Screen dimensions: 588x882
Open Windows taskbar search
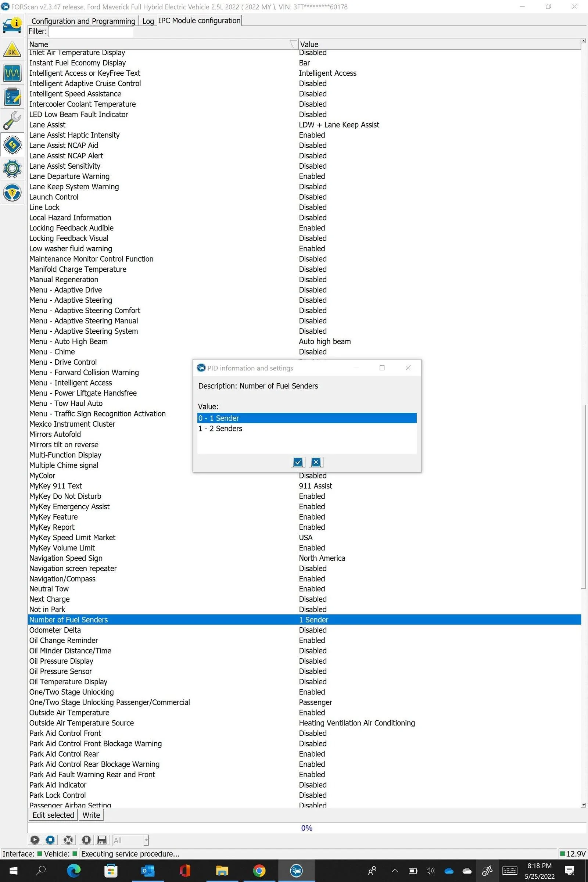41,870
